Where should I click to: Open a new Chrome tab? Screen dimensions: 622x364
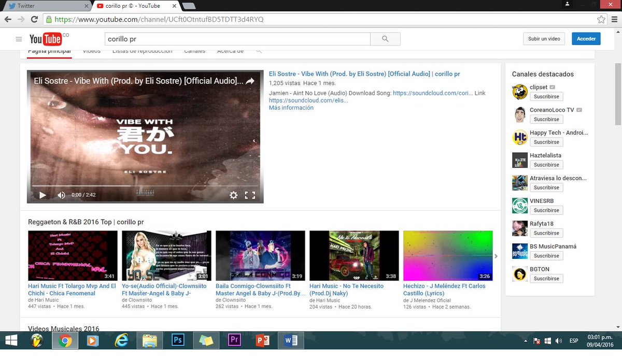click(189, 6)
